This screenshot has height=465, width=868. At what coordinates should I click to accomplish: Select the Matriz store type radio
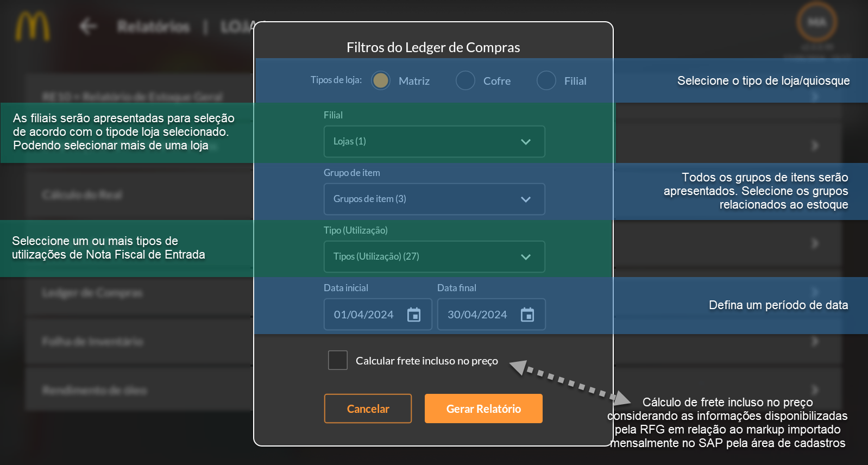[x=381, y=80]
